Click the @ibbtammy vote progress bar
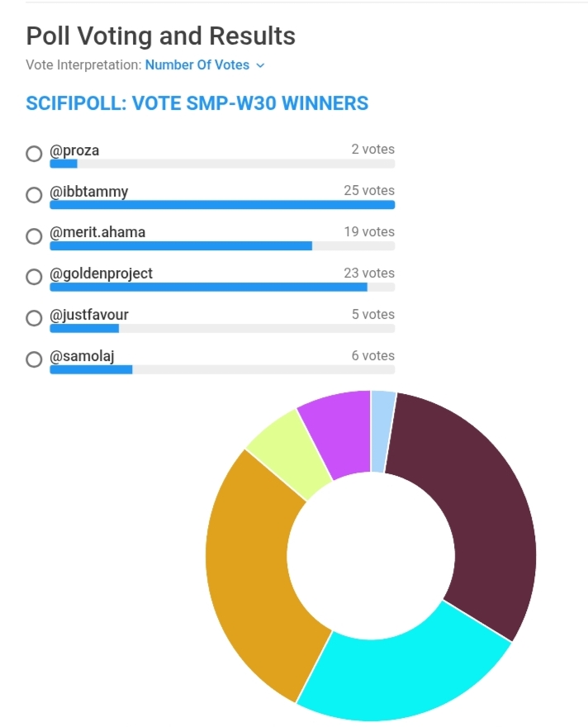This screenshot has width=588, height=727. (x=221, y=205)
